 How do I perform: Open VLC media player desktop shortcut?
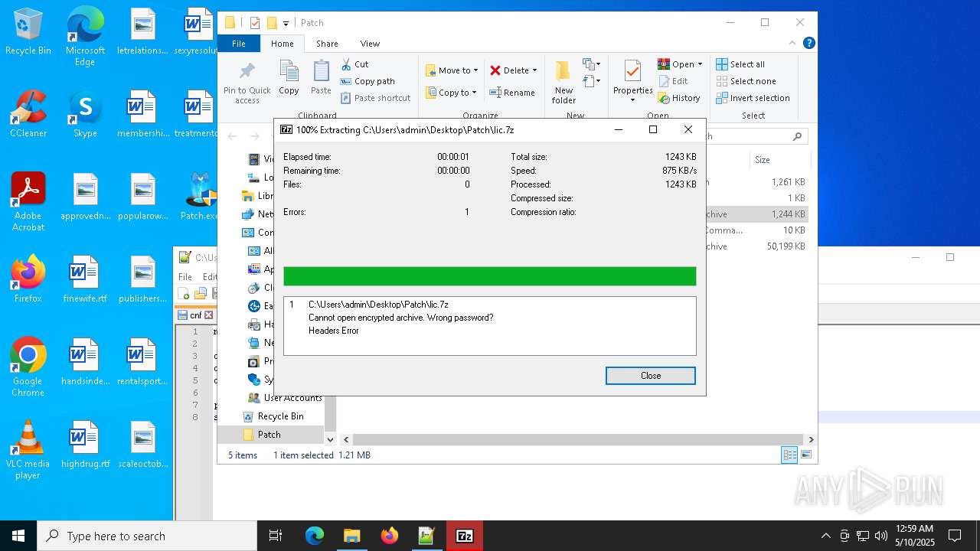coord(28,450)
